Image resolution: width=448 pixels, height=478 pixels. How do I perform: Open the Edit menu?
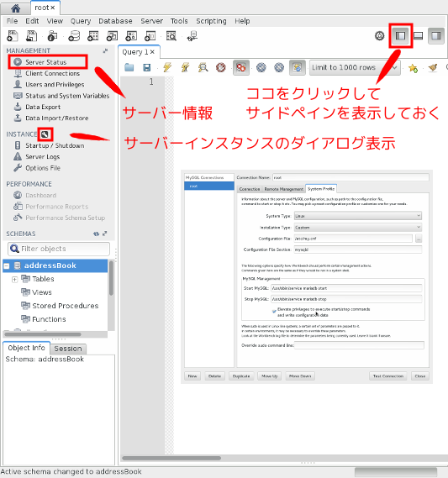click(32, 21)
